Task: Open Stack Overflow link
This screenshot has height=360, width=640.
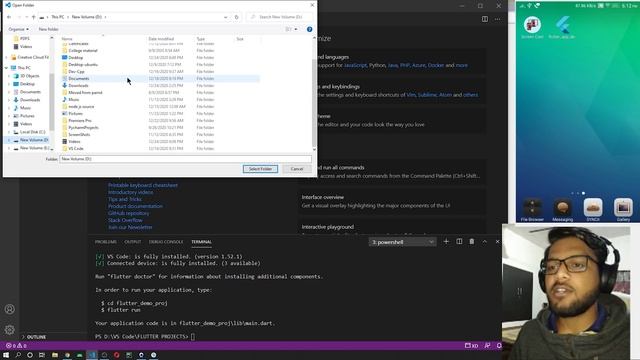Action: tap(125, 220)
